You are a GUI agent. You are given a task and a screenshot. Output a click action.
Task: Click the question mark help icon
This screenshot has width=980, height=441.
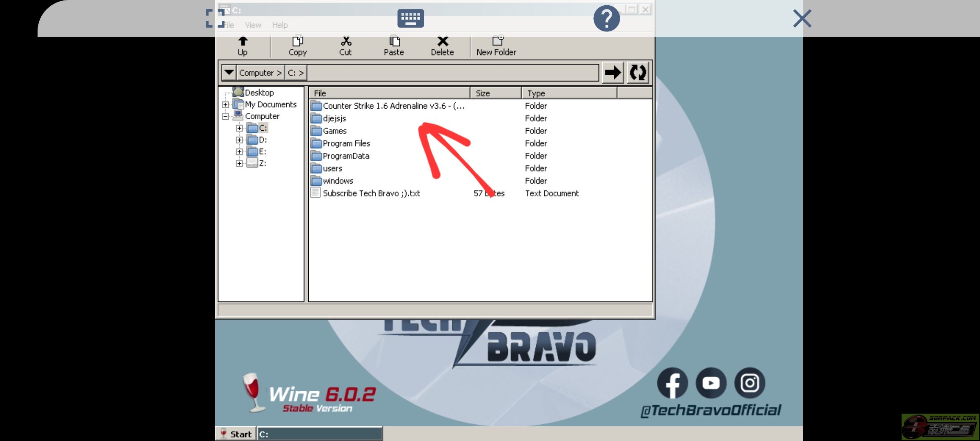[x=606, y=18]
